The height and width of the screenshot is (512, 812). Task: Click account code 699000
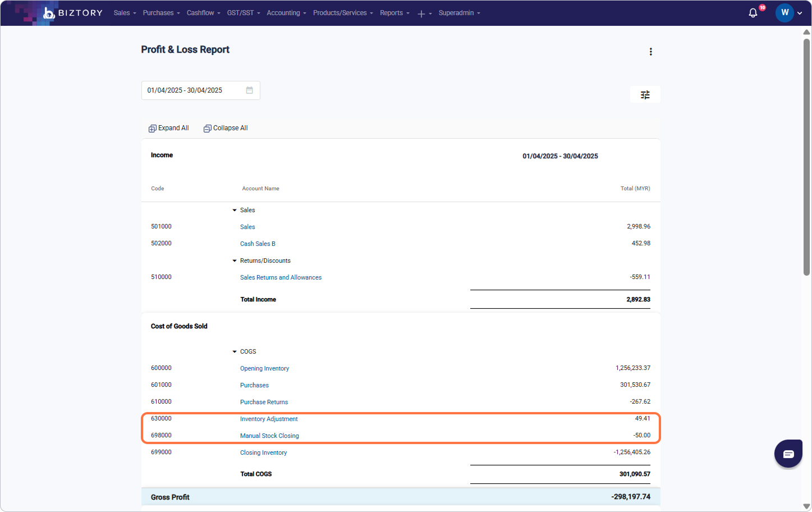coord(161,452)
